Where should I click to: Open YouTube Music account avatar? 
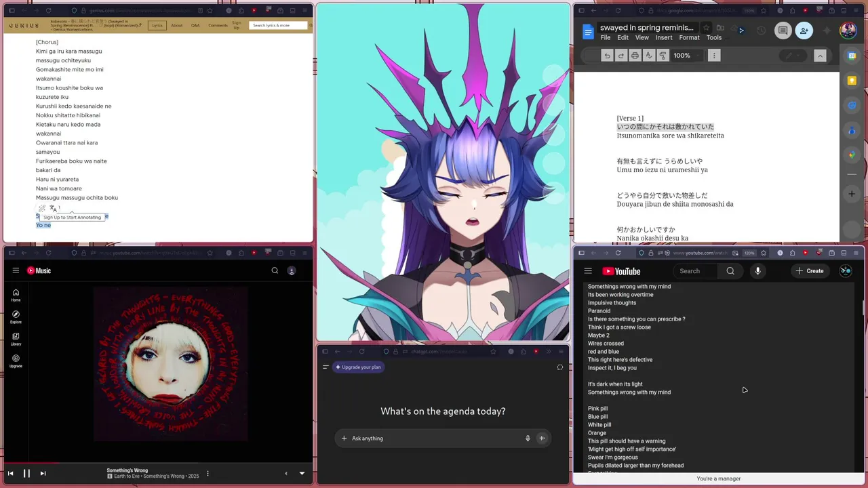[x=292, y=270]
